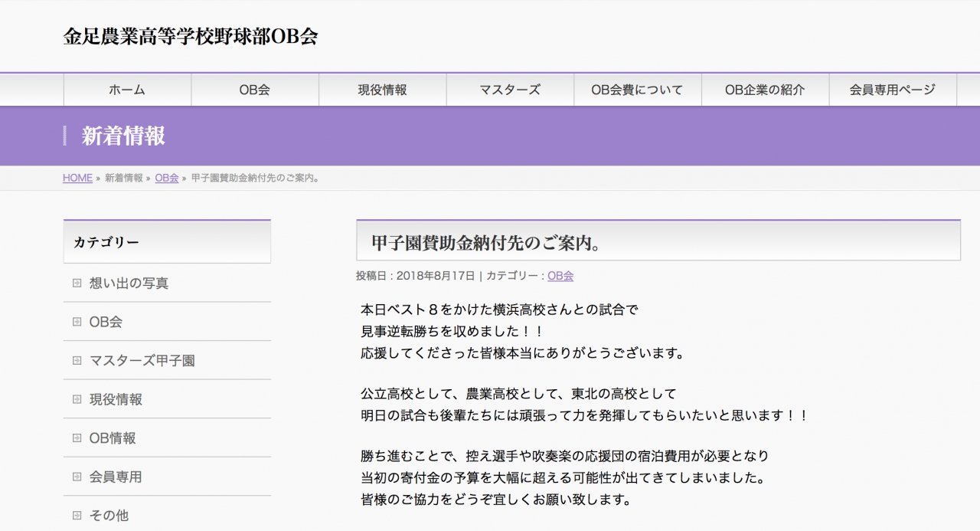Expand the マスターズ甲子園 category icon
The image size is (980, 531).
point(75,360)
